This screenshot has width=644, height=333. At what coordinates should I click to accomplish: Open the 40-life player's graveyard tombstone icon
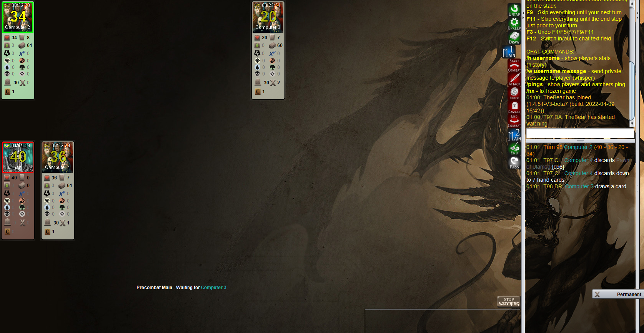(x=7, y=223)
